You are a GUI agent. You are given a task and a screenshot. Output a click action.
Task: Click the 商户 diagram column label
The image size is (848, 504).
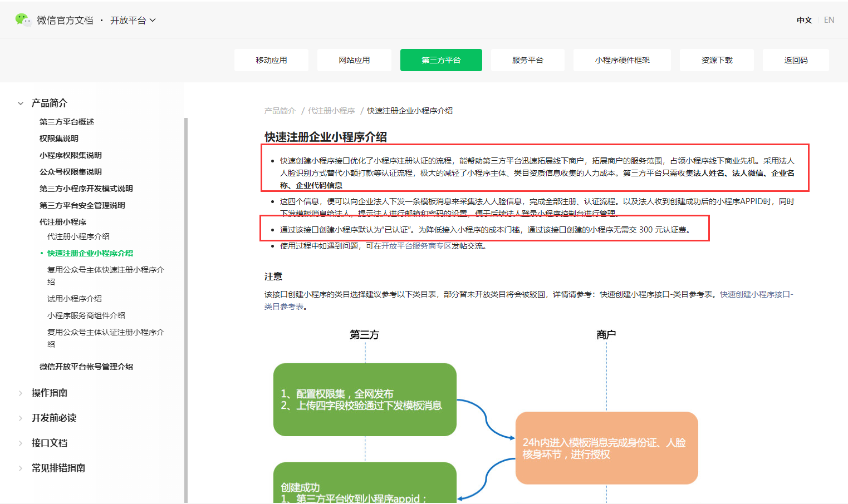point(606,335)
